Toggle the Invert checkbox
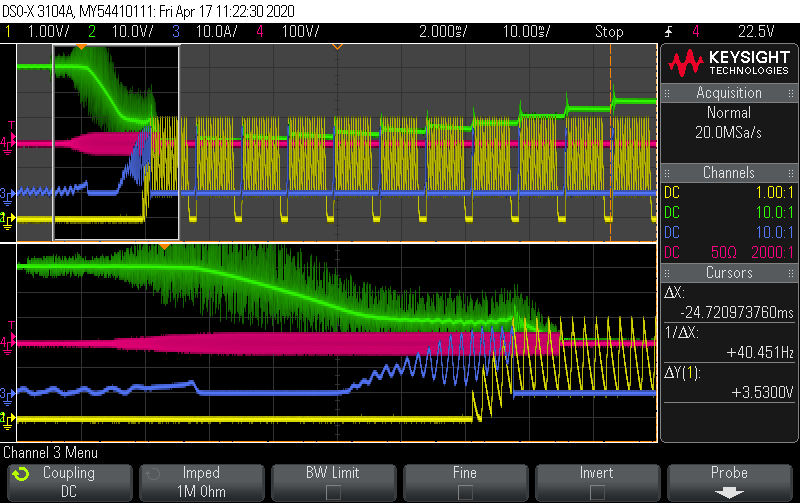Screen dimensions: 800x503 (597, 492)
